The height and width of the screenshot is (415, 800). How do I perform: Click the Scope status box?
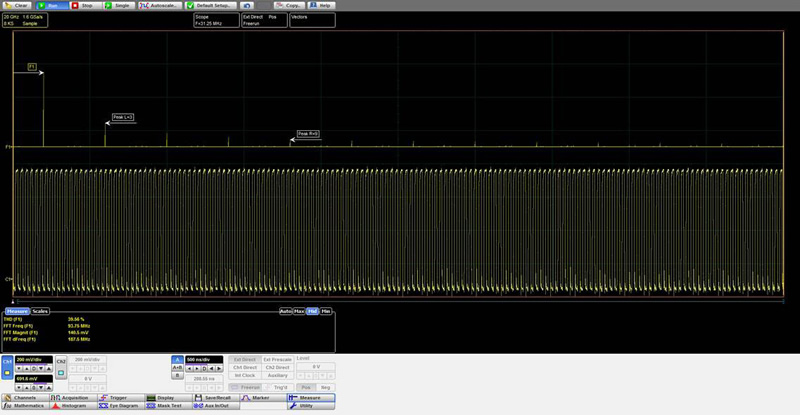coord(216,20)
